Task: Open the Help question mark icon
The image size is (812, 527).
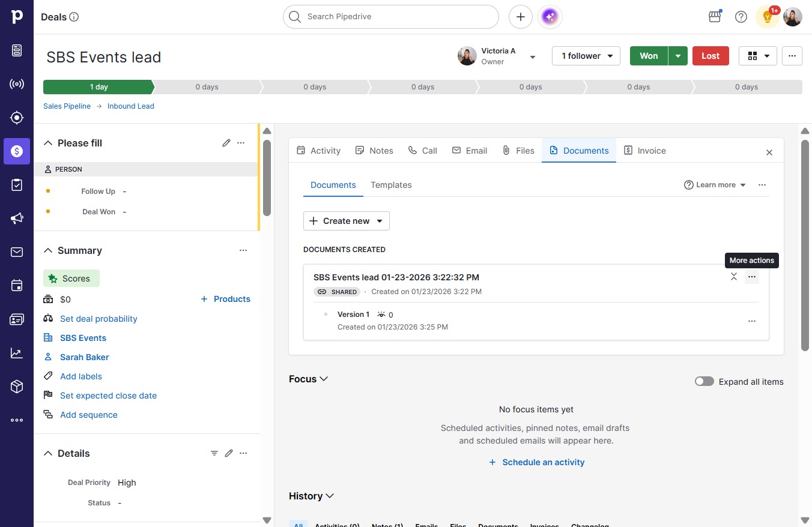Action: point(741,17)
